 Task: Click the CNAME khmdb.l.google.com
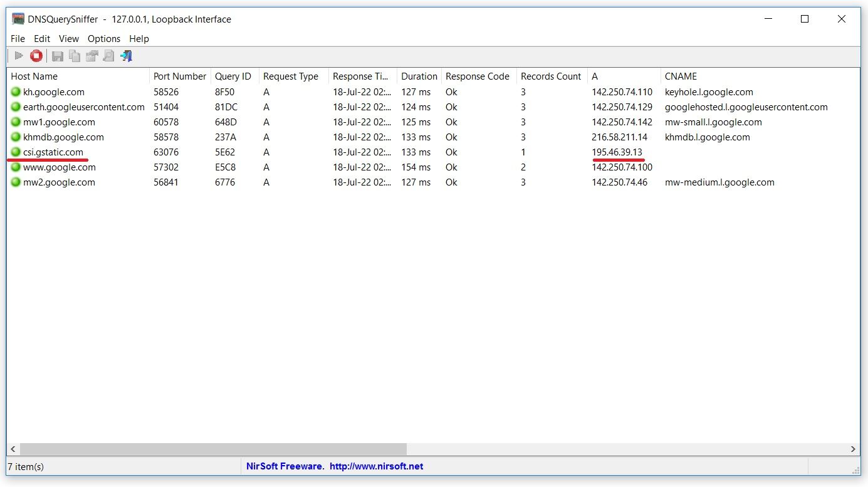pyautogui.click(x=708, y=137)
